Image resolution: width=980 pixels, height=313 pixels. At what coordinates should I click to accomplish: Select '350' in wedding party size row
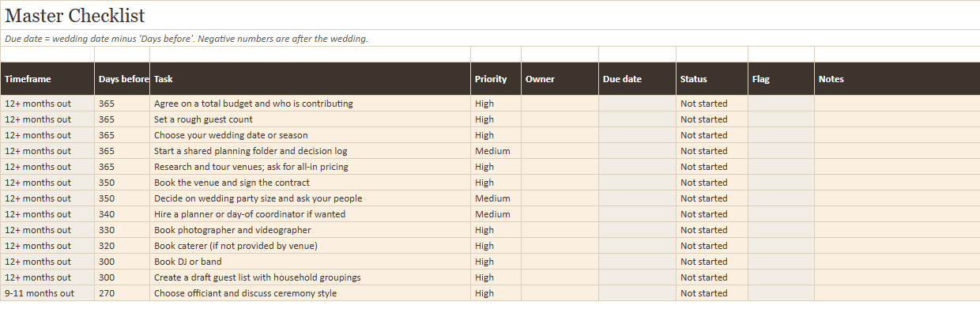coord(122,198)
